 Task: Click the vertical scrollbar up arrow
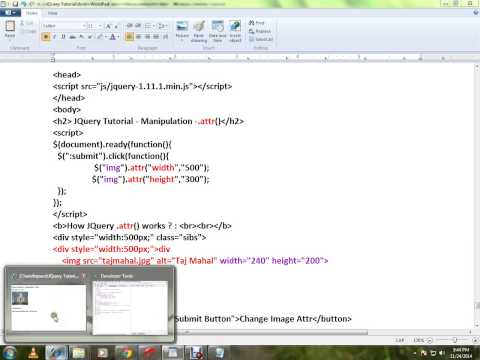pyautogui.click(x=477, y=67)
